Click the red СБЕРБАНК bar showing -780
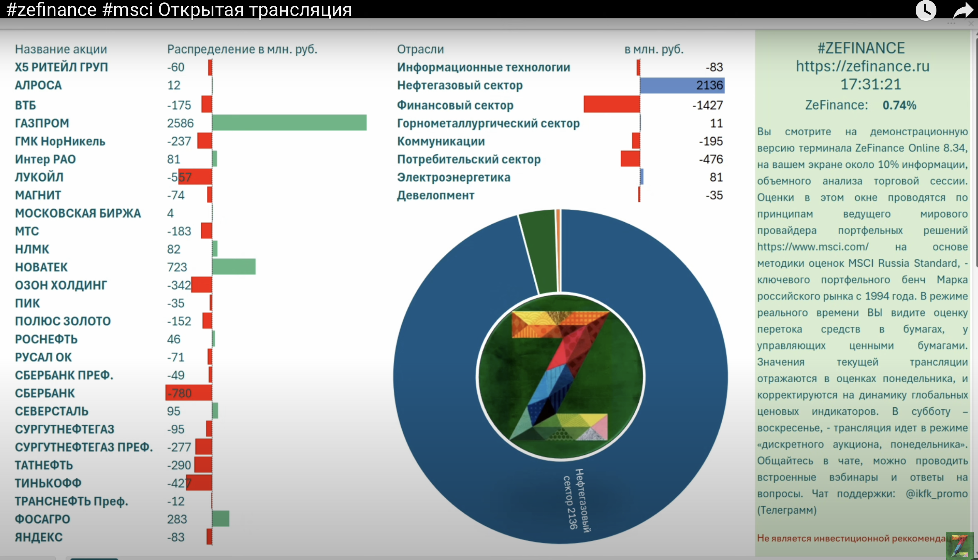 pos(188,393)
